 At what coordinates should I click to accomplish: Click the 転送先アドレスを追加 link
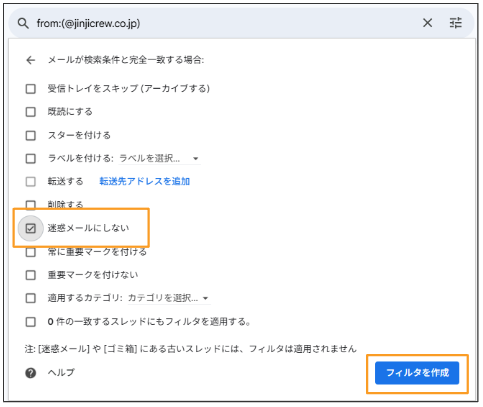coord(144,181)
